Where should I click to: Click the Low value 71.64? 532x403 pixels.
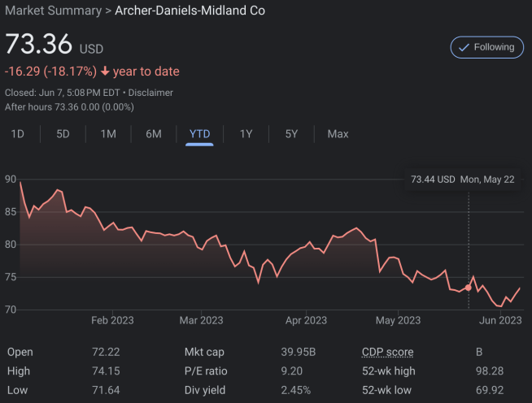tap(106, 390)
